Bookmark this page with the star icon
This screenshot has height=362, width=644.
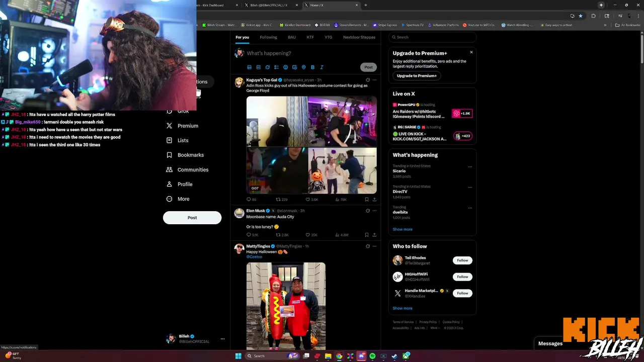click(x=581, y=16)
